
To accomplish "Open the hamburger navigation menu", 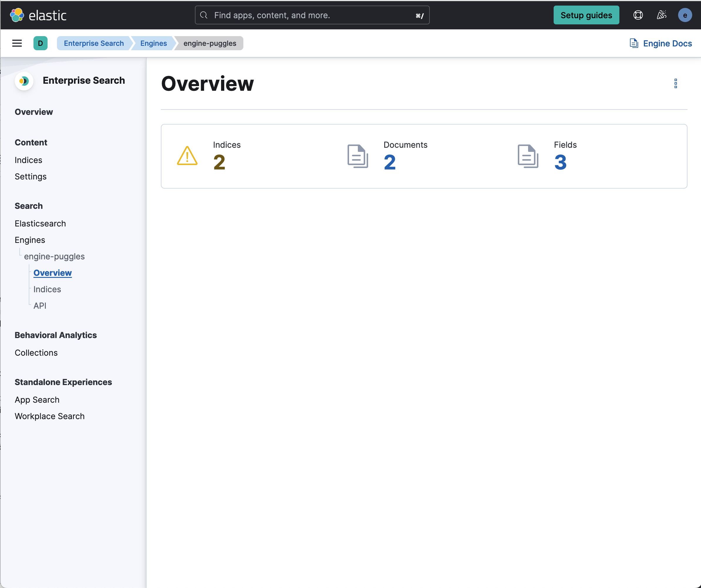I will coord(17,43).
